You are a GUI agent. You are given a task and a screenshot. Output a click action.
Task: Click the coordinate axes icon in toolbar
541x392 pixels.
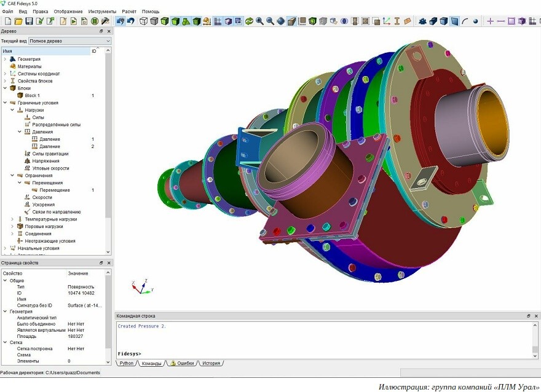point(387,22)
